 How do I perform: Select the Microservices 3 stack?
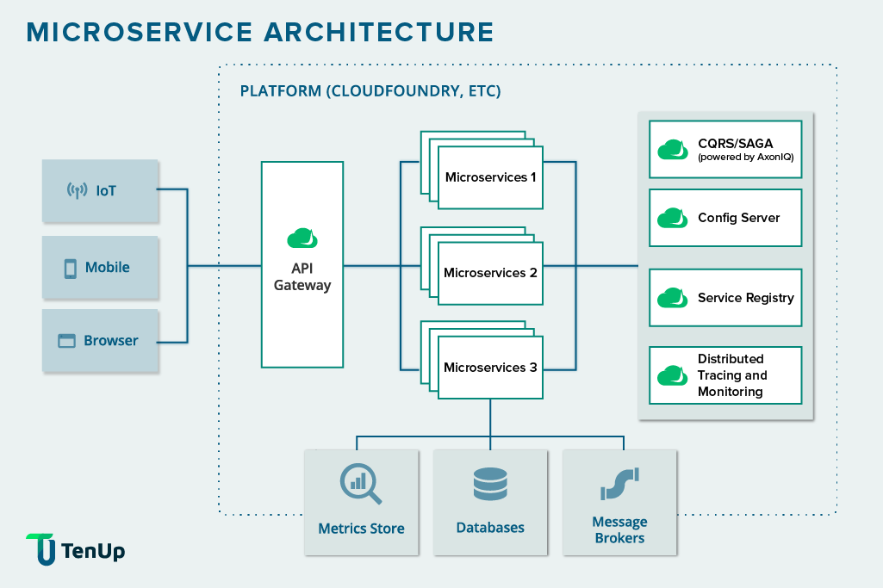pyautogui.click(x=489, y=368)
